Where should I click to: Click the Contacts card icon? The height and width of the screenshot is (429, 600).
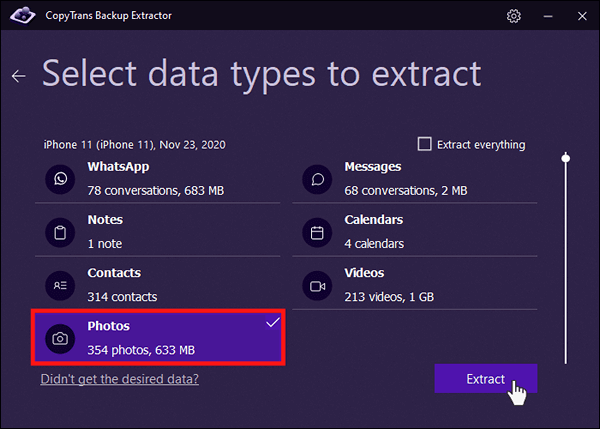pos(60,285)
